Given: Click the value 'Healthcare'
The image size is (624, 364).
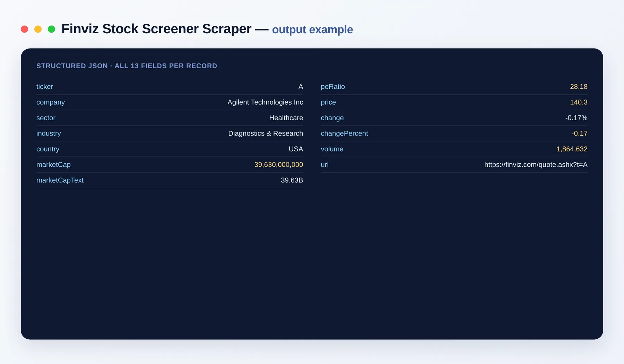Looking at the screenshot, I should (286, 118).
